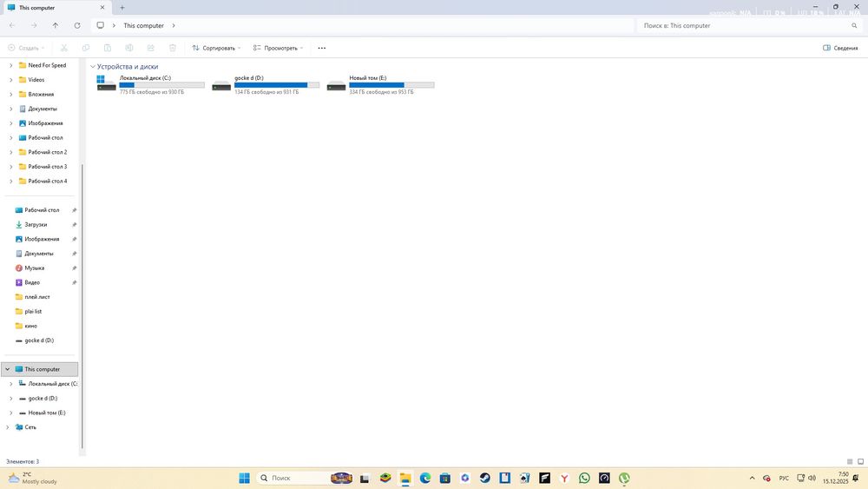Go up one folder level
The height and width of the screenshot is (489, 868).
click(56, 25)
